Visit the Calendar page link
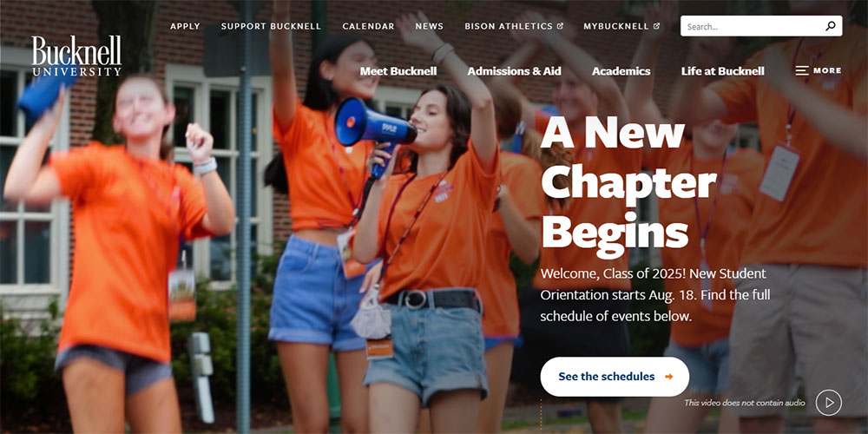Viewport: 868px width, 434px height. (x=368, y=26)
